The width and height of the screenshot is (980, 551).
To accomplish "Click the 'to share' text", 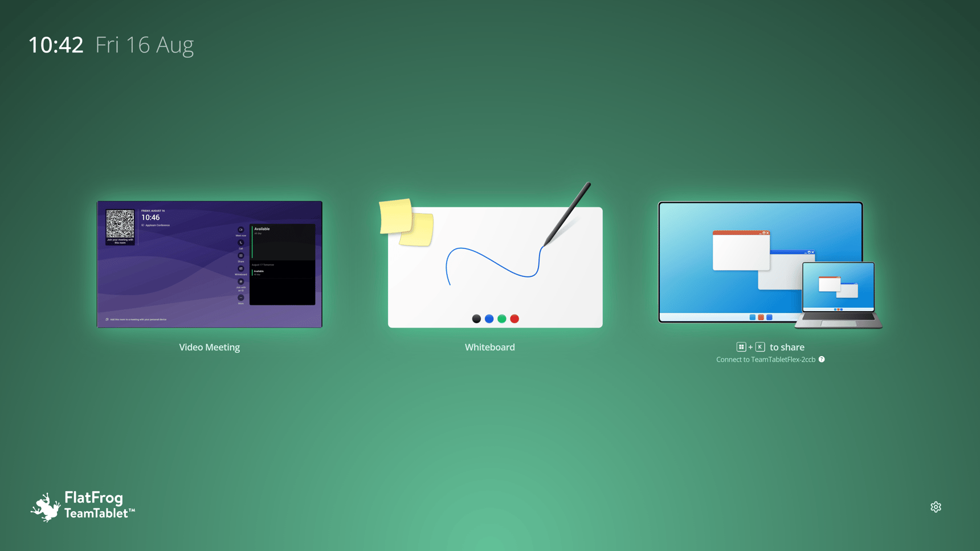I will click(x=787, y=347).
